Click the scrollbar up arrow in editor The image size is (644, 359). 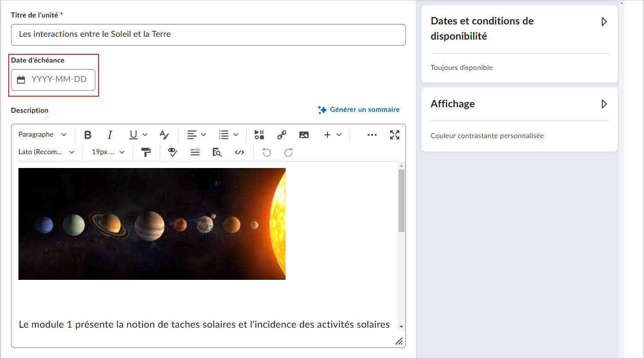click(401, 166)
